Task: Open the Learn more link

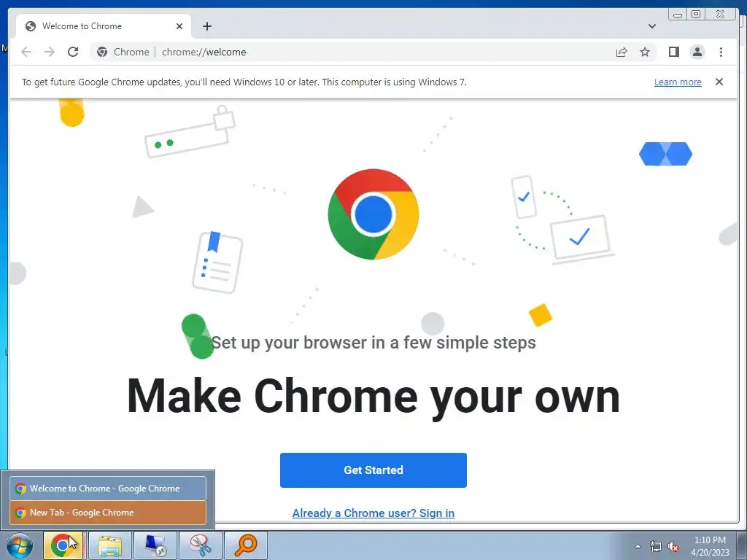Action: pyautogui.click(x=678, y=82)
